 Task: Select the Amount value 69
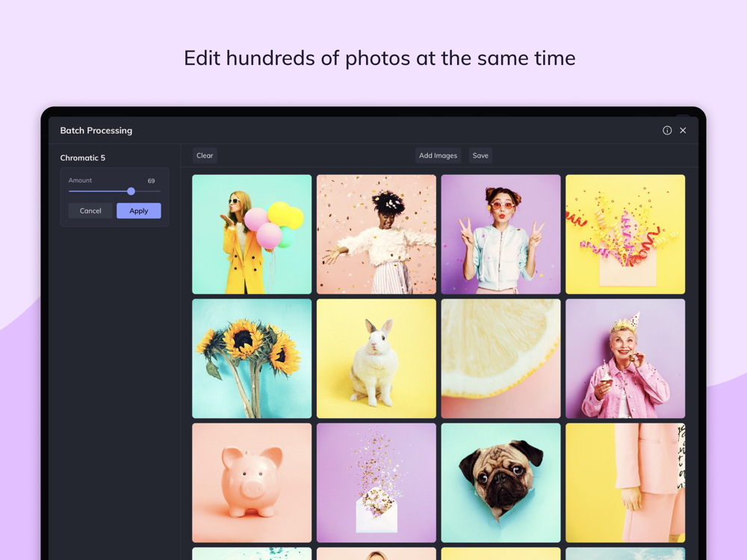(151, 181)
